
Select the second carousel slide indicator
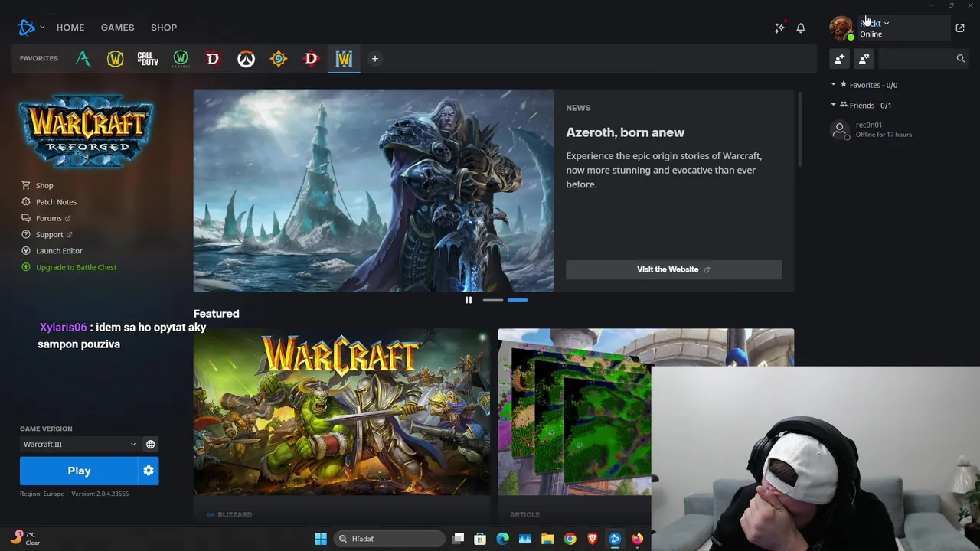518,300
